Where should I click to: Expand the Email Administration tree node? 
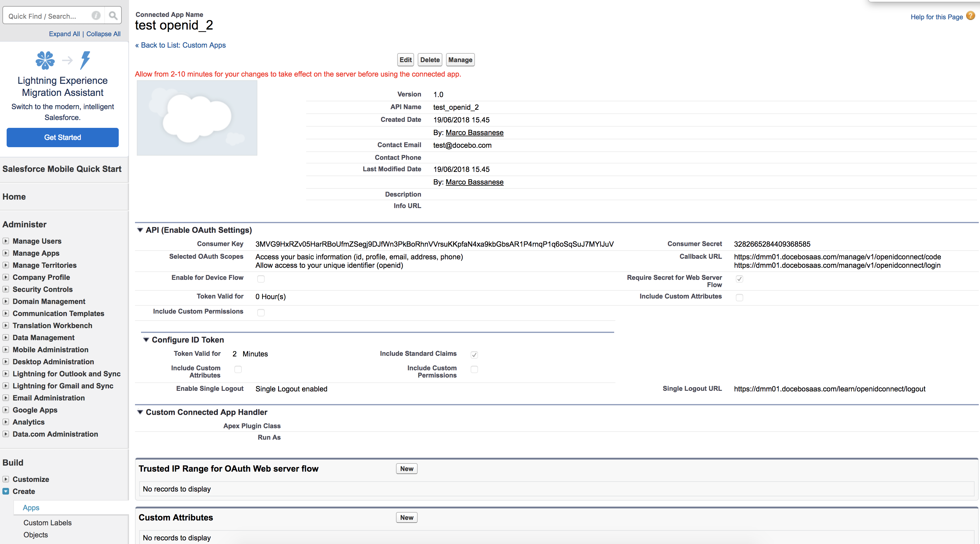[x=6, y=398]
